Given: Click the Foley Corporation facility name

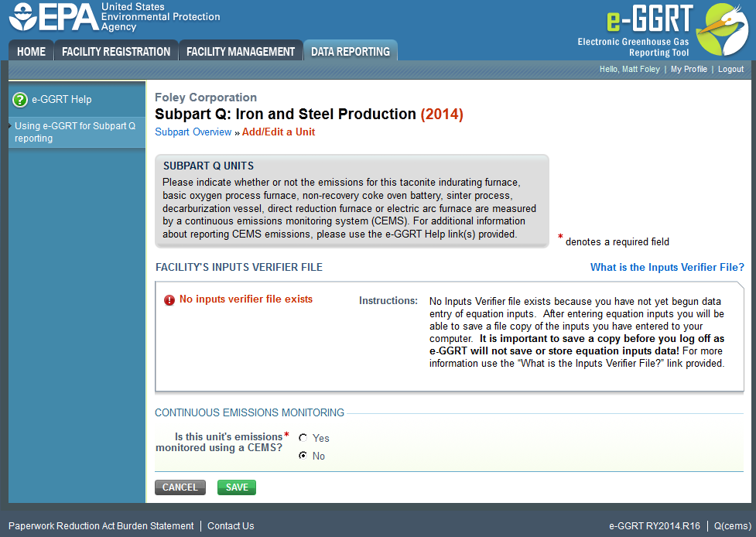Looking at the screenshot, I should coord(206,97).
